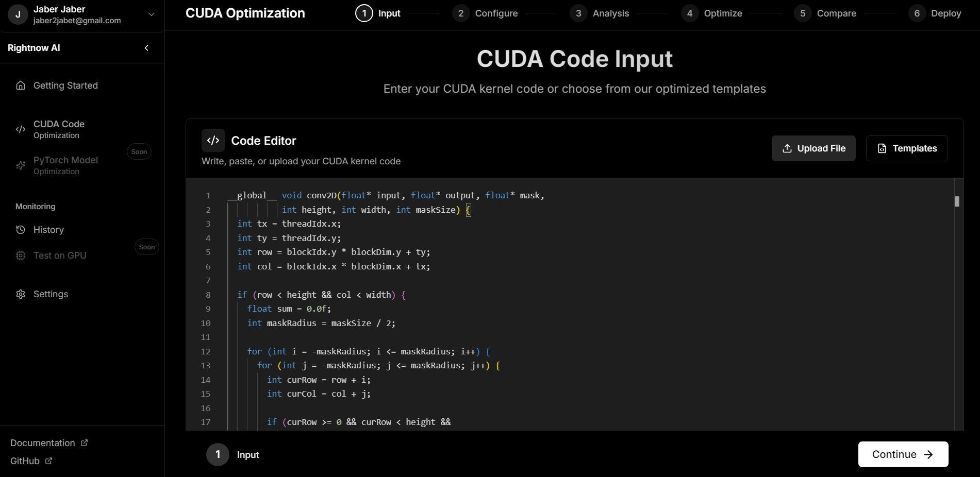The image size is (980, 477).
Task: Click the Documentation external link icon
Action: (x=84, y=442)
